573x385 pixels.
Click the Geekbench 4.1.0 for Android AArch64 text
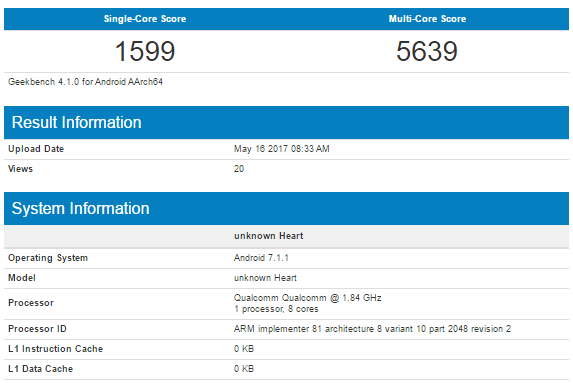[86, 82]
